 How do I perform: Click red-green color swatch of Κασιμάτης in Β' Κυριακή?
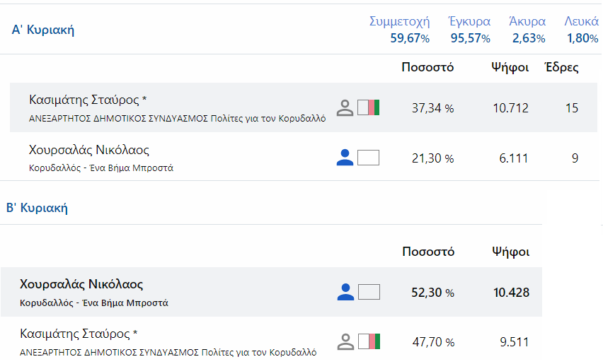[369, 341]
